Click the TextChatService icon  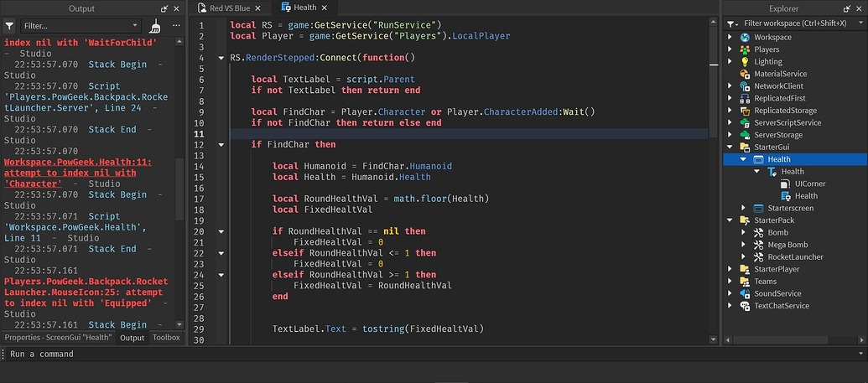click(745, 306)
